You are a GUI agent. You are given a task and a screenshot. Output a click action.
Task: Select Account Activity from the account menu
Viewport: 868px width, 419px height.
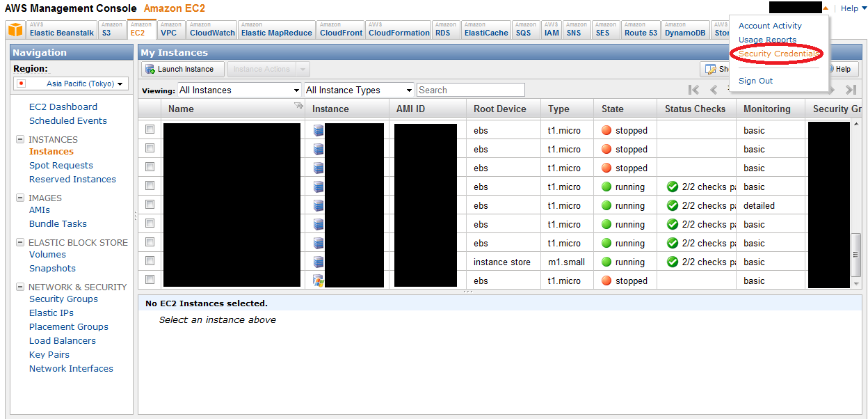pos(770,26)
